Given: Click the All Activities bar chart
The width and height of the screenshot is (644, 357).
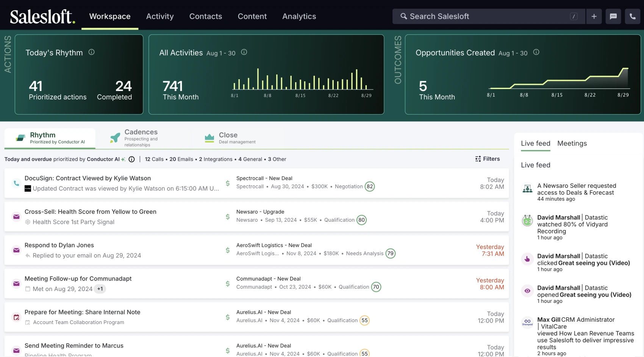Looking at the screenshot, I should click(303, 83).
